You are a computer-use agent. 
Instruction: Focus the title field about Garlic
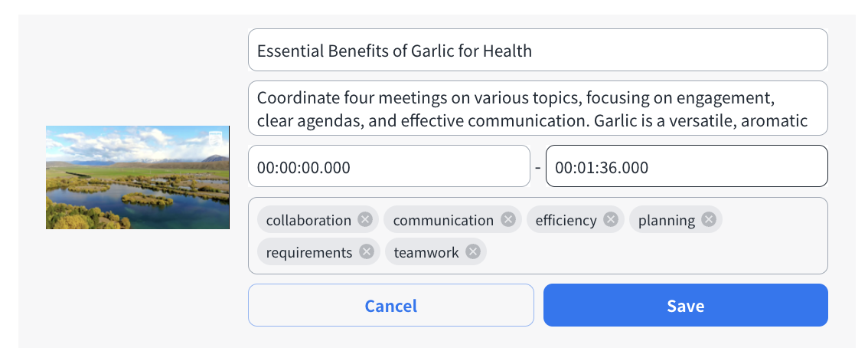pyautogui.click(x=537, y=51)
